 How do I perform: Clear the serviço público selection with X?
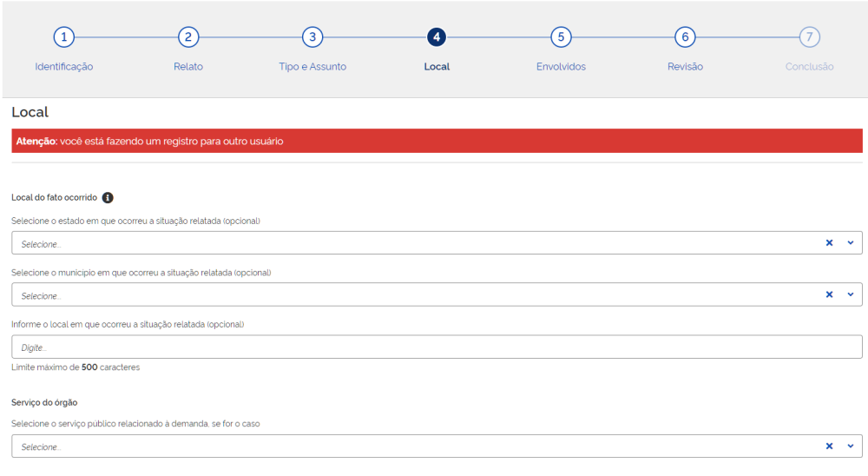click(829, 446)
